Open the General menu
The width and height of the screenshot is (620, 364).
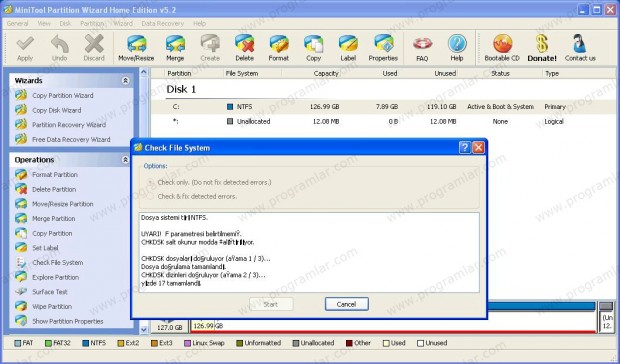(x=17, y=24)
